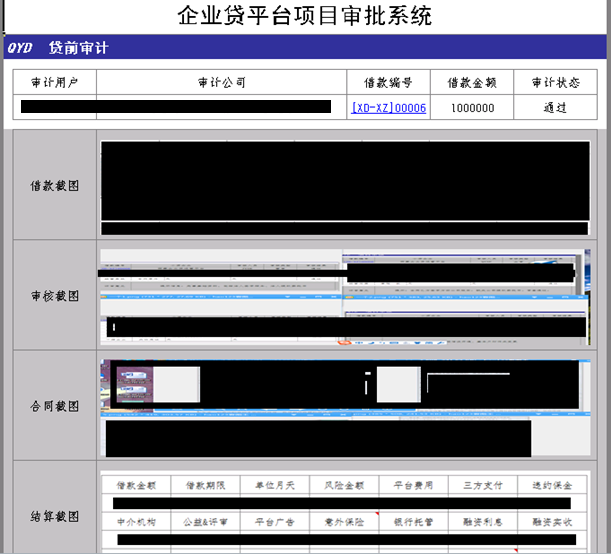
Task: Select the 借款截图 row label
Action: [x=55, y=186]
